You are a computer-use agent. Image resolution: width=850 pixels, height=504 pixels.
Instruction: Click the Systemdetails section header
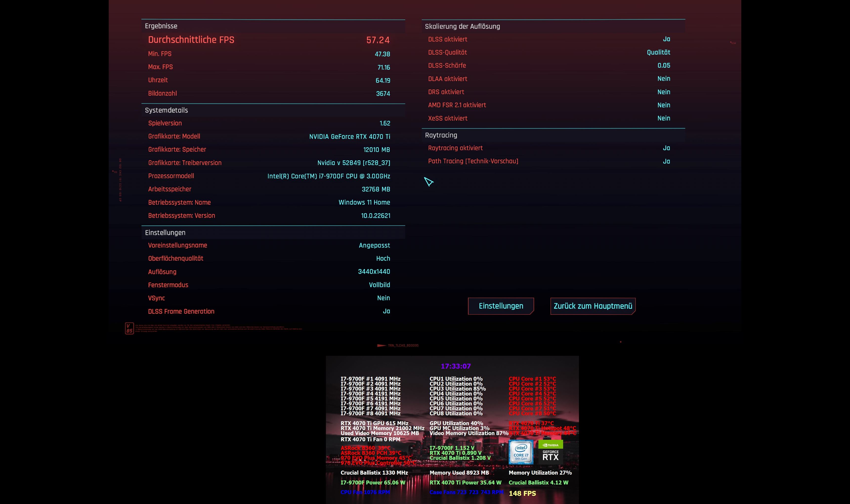[166, 110]
